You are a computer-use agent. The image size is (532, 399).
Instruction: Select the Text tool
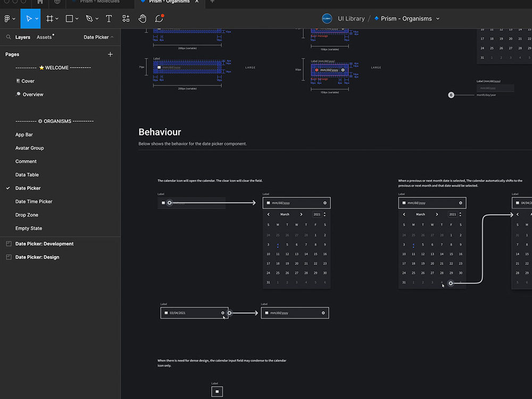pyautogui.click(x=109, y=19)
